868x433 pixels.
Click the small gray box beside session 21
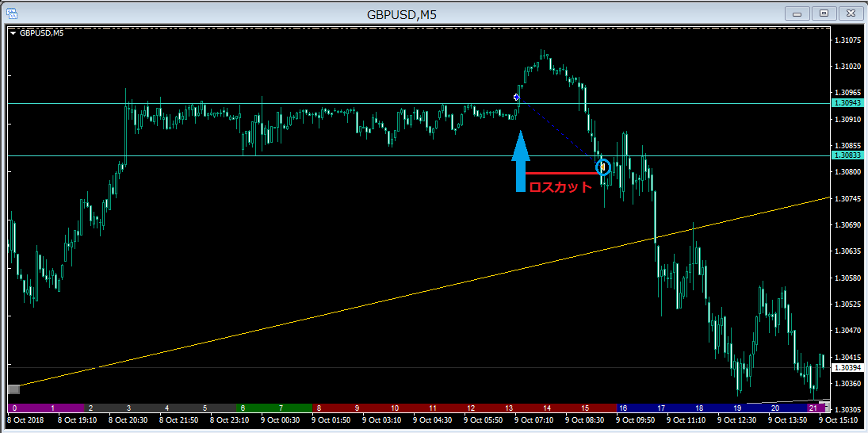tap(828, 408)
